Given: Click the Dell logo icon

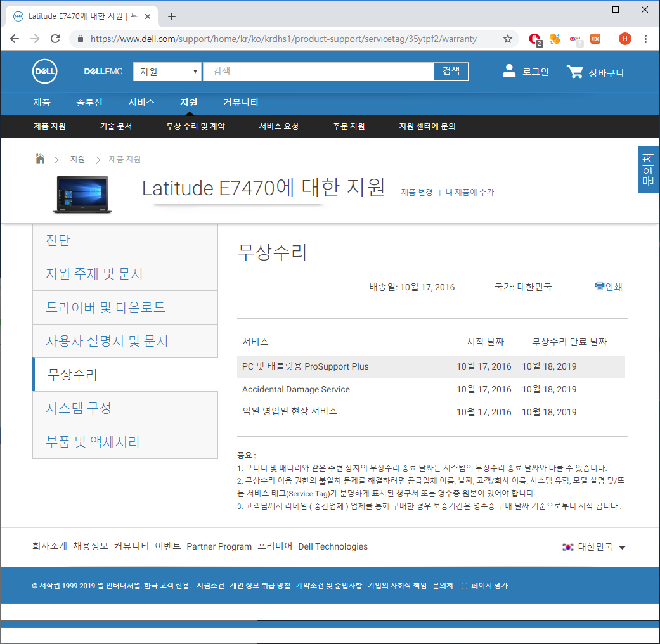Looking at the screenshot, I should point(44,71).
